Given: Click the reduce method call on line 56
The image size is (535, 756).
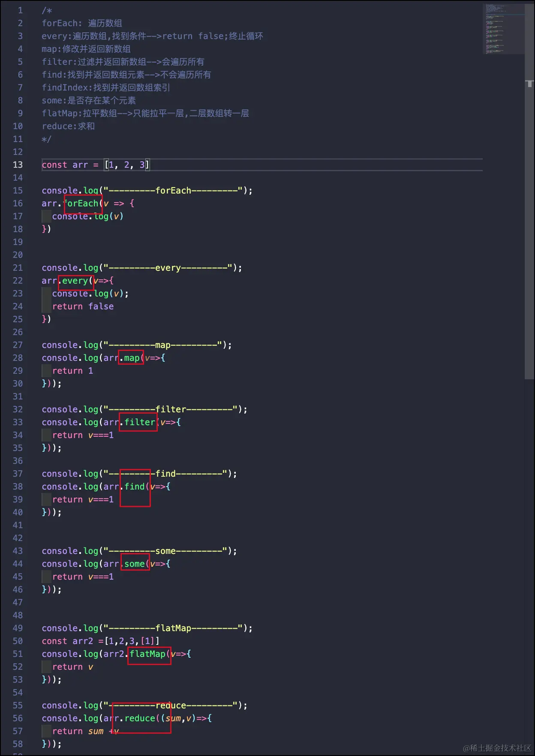Looking at the screenshot, I should pos(139,718).
